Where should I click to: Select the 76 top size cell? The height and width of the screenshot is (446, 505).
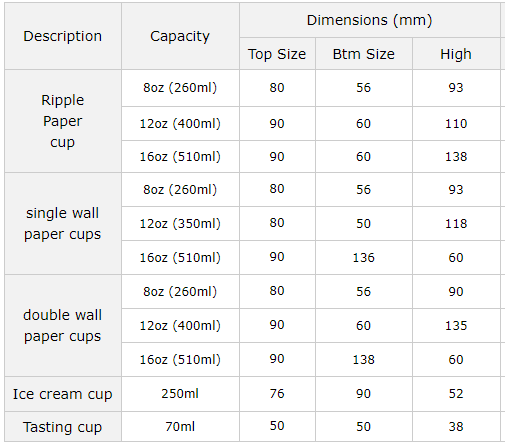[x=277, y=394]
